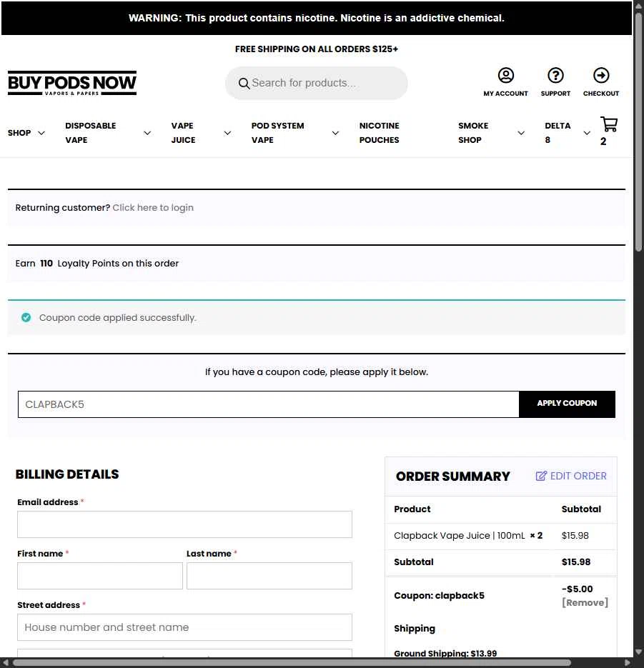Click the Buy Pods Now logo
This screenshot has height=668, width=644.
point(72,84)
